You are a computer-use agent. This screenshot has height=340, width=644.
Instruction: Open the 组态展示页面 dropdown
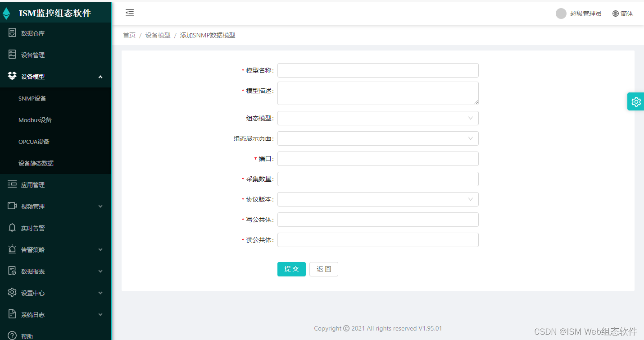click(378, 138)
